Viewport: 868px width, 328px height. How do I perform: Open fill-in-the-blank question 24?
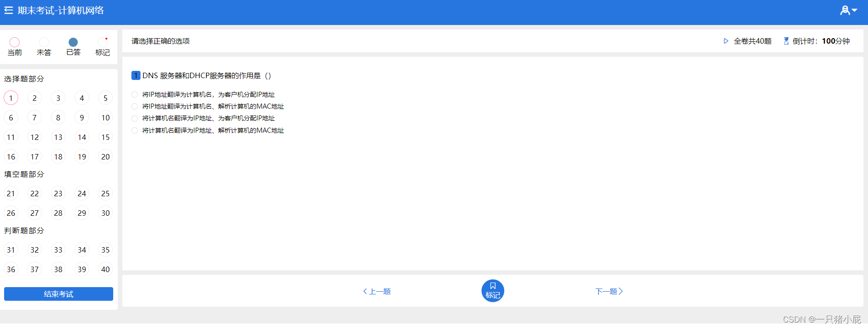point(82,194)
